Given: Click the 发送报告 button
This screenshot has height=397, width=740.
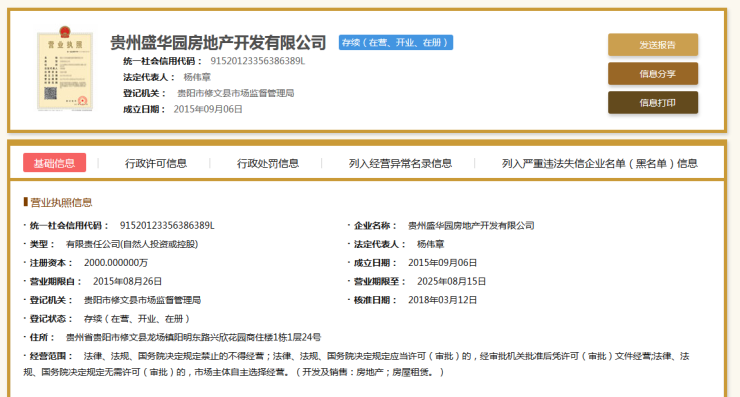Looking at the screenshot, I should (653, 45).
